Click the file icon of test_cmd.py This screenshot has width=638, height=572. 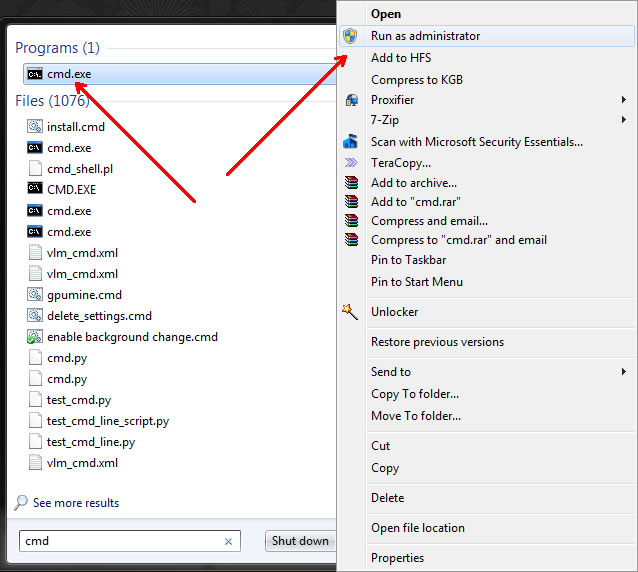[35, 400]
